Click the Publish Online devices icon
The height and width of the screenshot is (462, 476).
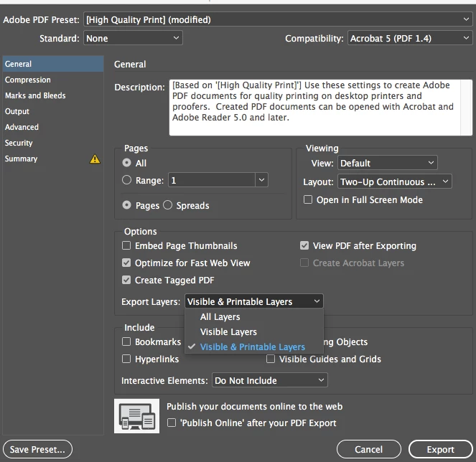[136, 416]
